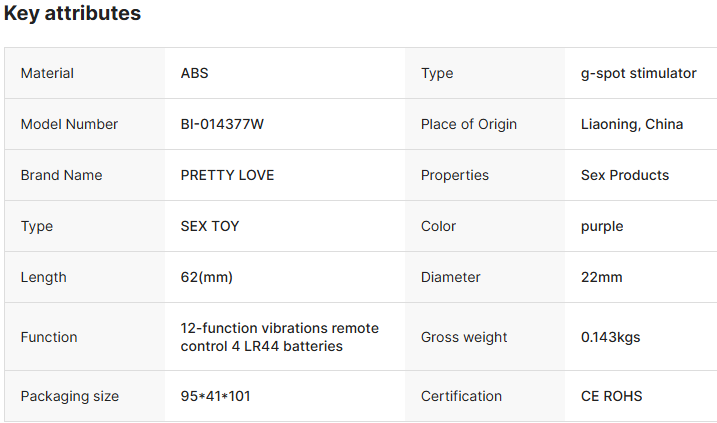Screen dimensions: 717x423
Task: Click the Certification label cell
Action: 485,396
